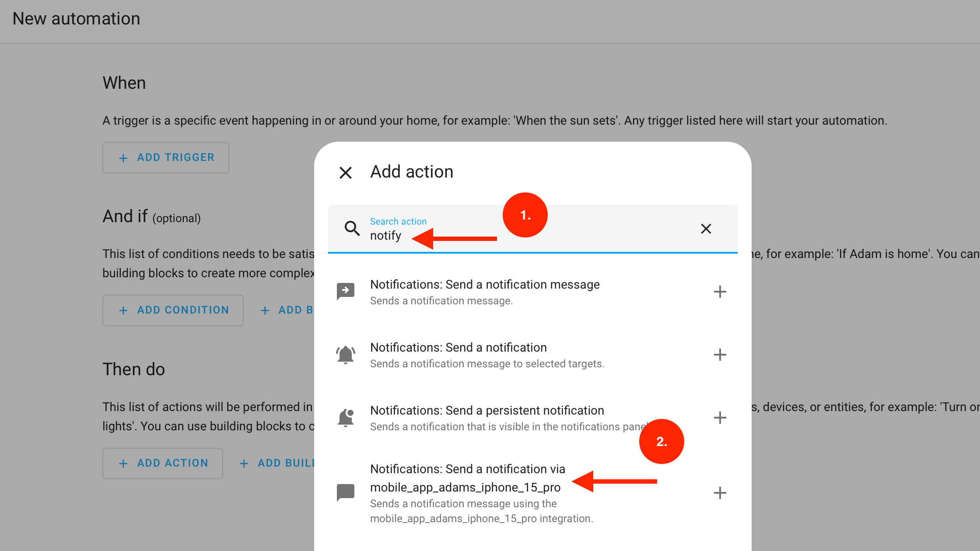
Task: Clear the search action field
Action: 706,229
